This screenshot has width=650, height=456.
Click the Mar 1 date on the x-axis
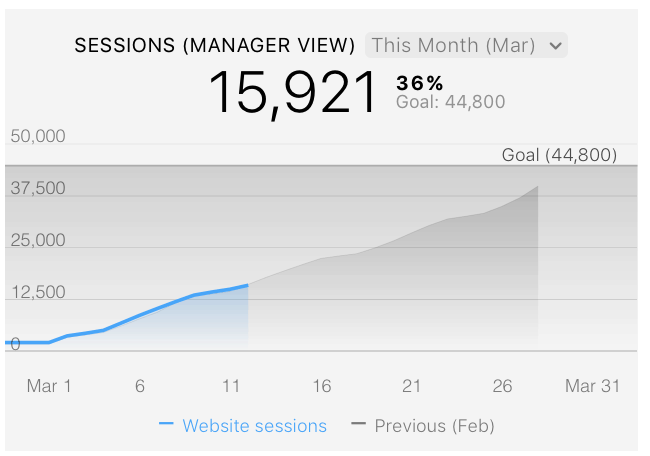50,386
